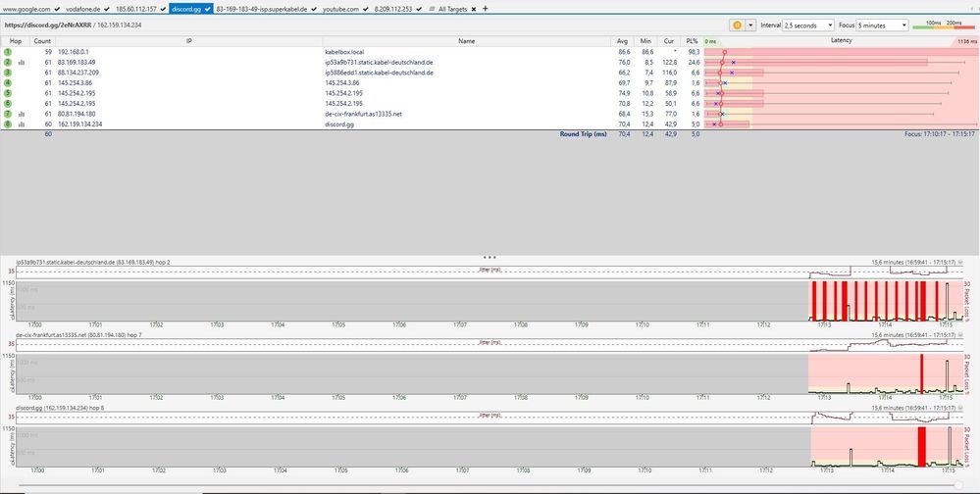This screenshot has height=494, width=980.
Task: Sort by the Count column header
Action: point(42,41)
